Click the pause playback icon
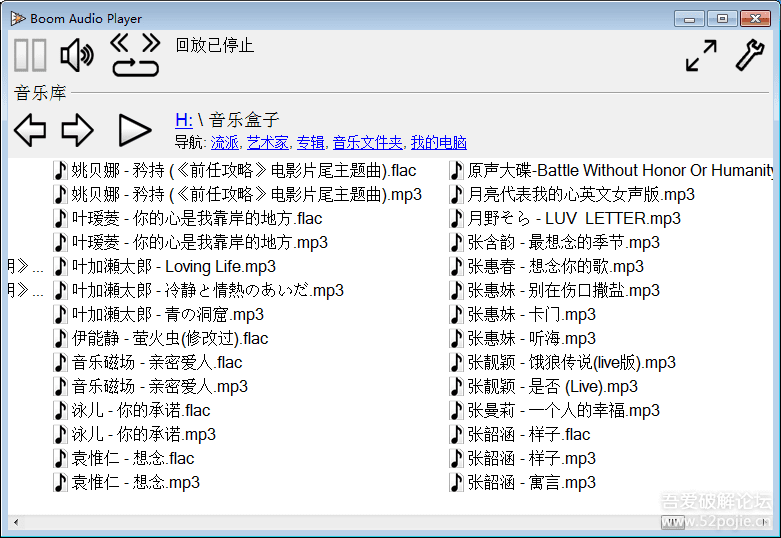781x538 pixels. pos(30,55)
